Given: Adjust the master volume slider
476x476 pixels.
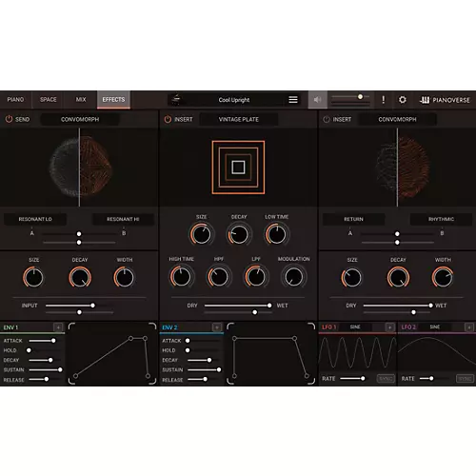Looking at the screenshot, I should tap(350, 96).
